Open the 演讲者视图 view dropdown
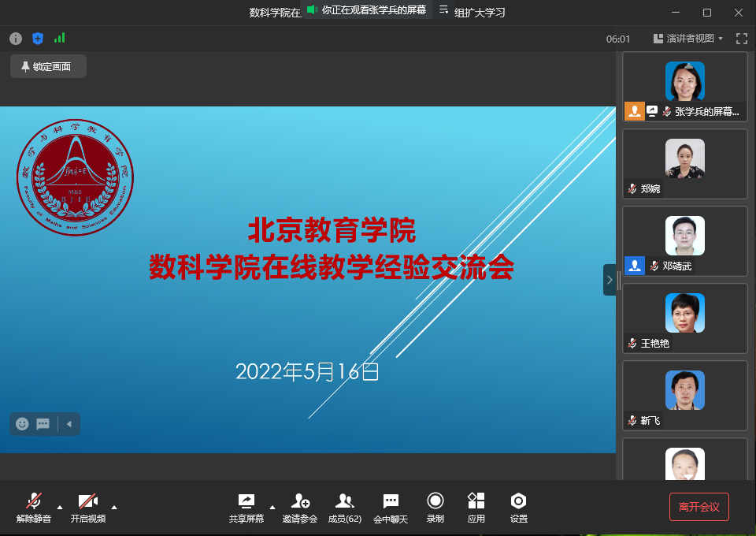756x536 pixels. pos(688,39)
